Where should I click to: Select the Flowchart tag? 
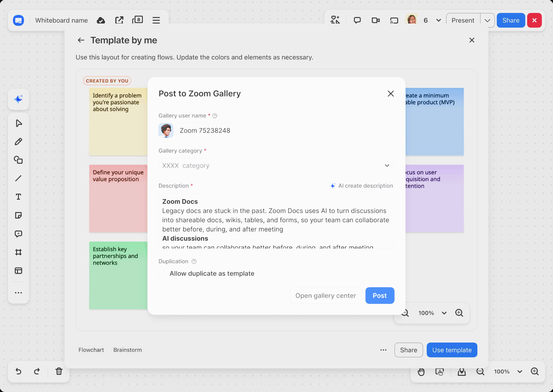pos(91,350)
